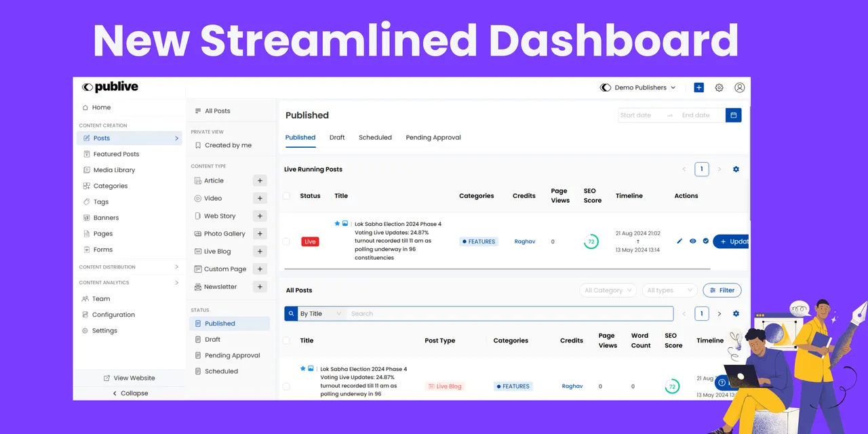The width and height of the screenshot is (868, 434).
Task: Switch to the Draft tab
Action: pos(337,138)
